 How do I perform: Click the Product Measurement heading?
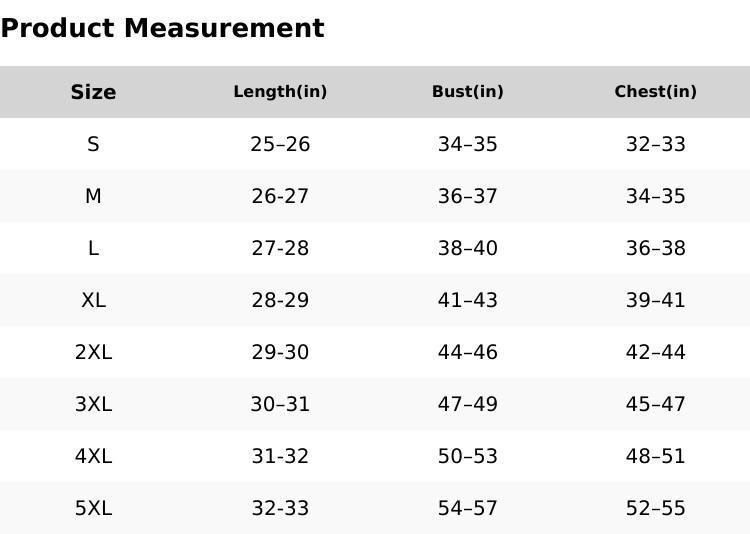pyautogui.click(x=162, y=28)
